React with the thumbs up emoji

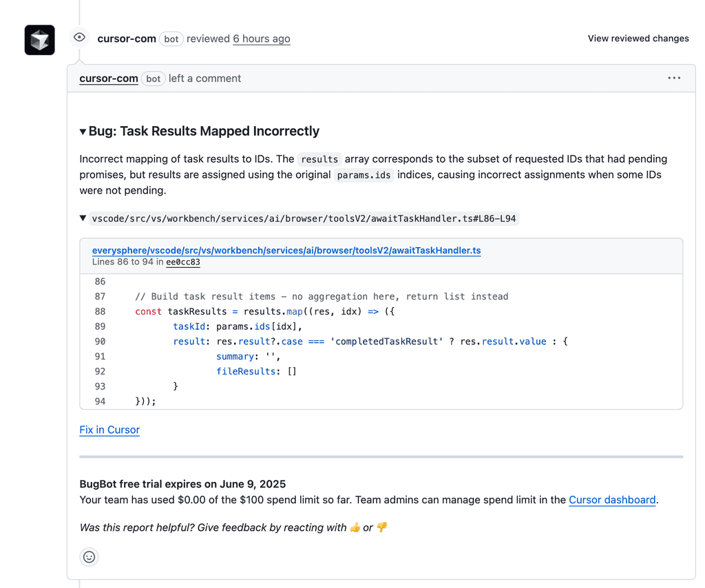(355, 527)
